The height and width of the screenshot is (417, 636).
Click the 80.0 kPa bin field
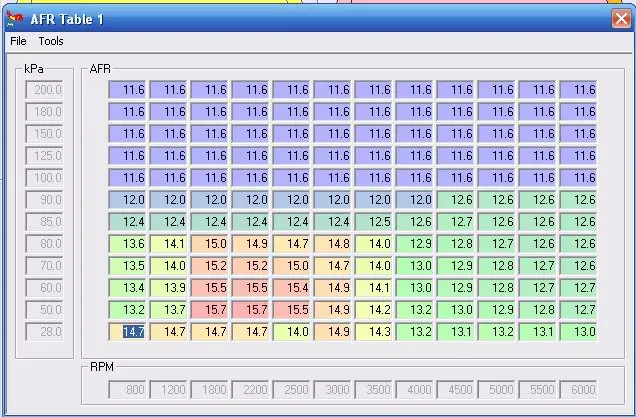coord(44,243)
